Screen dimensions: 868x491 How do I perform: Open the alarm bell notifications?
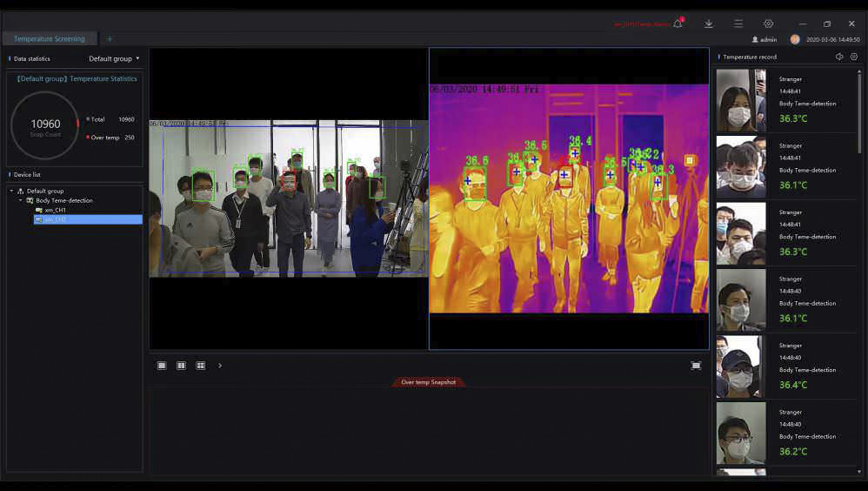pos(678,24)
